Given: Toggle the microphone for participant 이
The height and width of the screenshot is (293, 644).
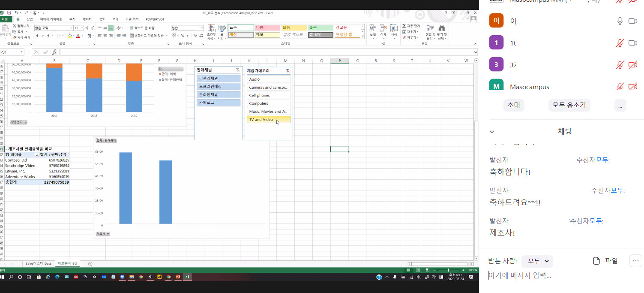Looking at the screenshot, I should coord(620,21).
